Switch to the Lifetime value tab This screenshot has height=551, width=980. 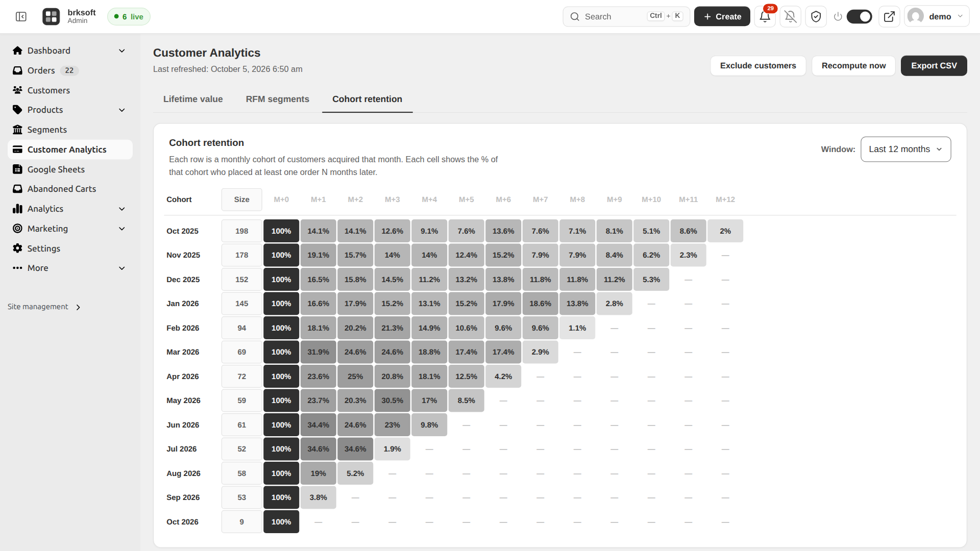[x=193, y=99]
